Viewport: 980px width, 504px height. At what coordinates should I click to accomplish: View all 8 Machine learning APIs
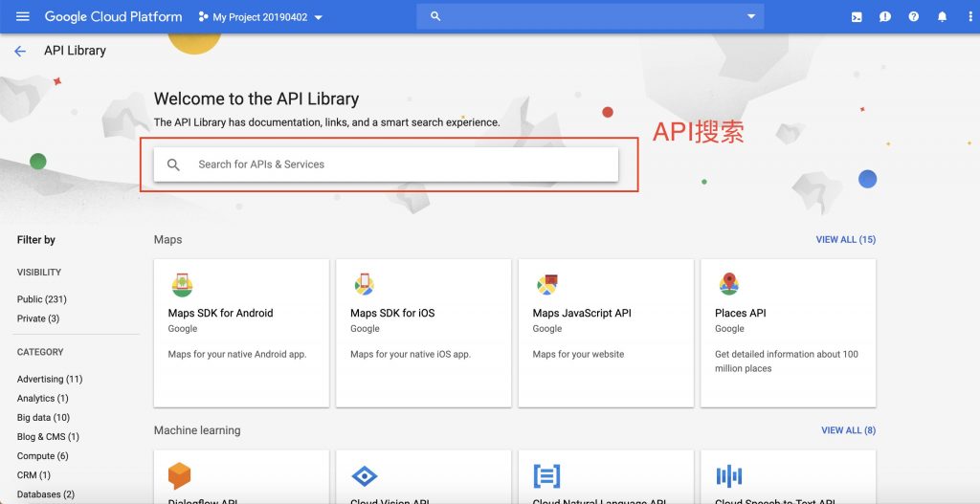[848, 430]
